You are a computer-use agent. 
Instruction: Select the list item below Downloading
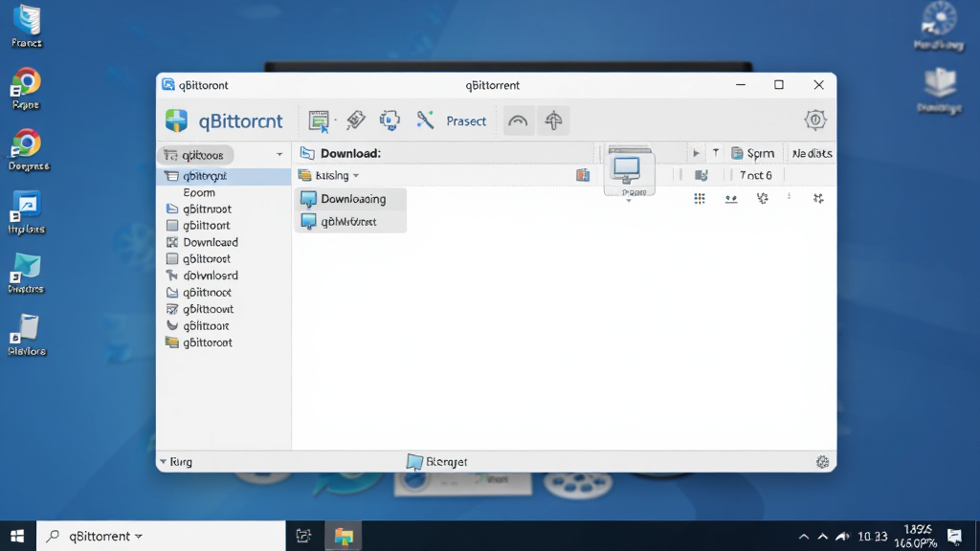[x=350, y=222]
